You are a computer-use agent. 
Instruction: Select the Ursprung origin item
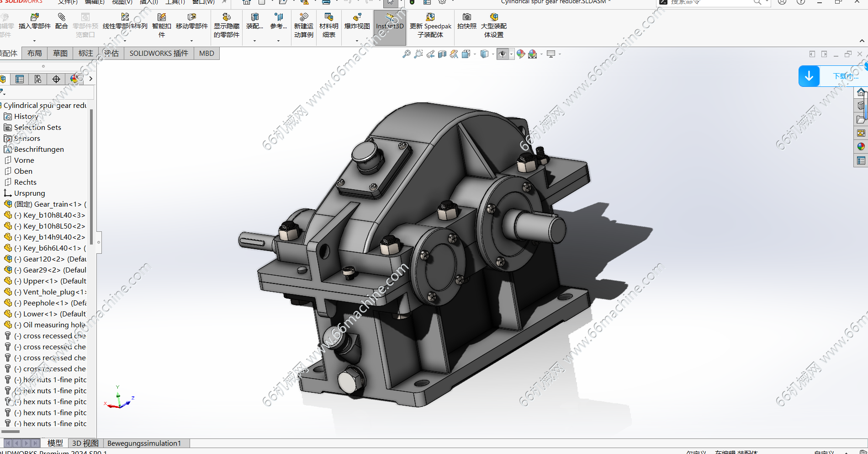tap(25, 193)
